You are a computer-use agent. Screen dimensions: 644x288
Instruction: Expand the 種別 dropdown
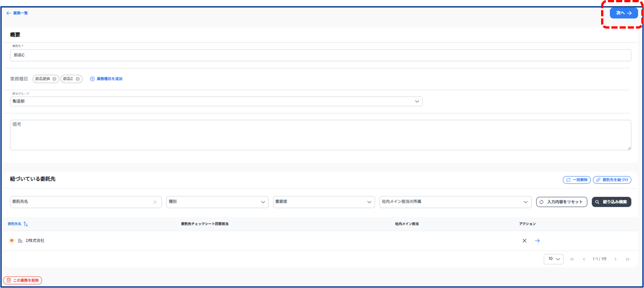tap(217, 202)
